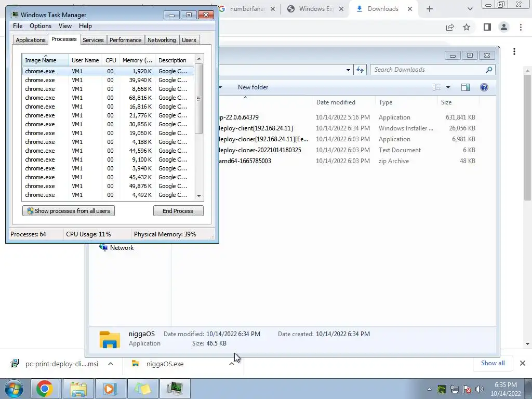Click New folder in the Explorer toolbar
Screen dimensions: 532x399
coord(253,87)
